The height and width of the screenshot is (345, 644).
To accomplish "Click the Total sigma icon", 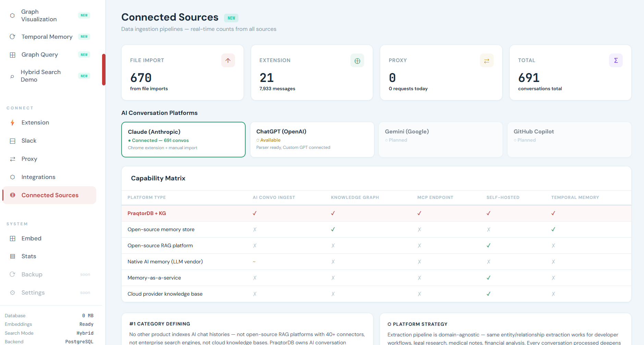I will click(616, 60).
